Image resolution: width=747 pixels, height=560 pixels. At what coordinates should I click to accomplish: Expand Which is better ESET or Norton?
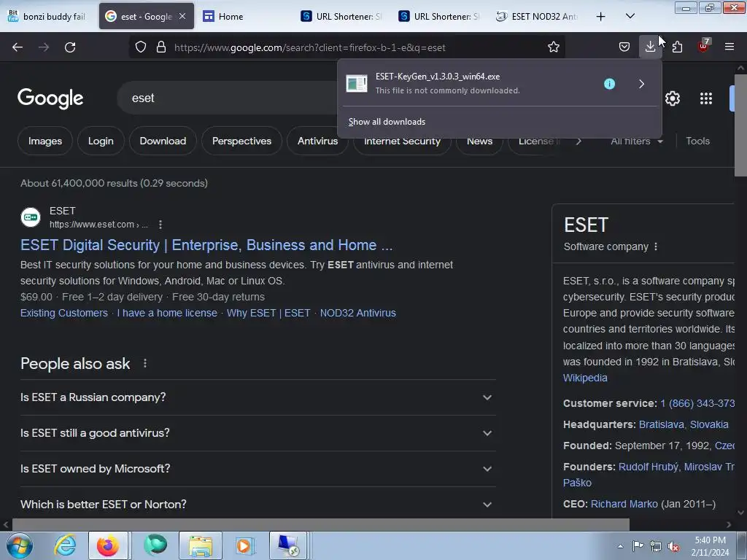258,504
